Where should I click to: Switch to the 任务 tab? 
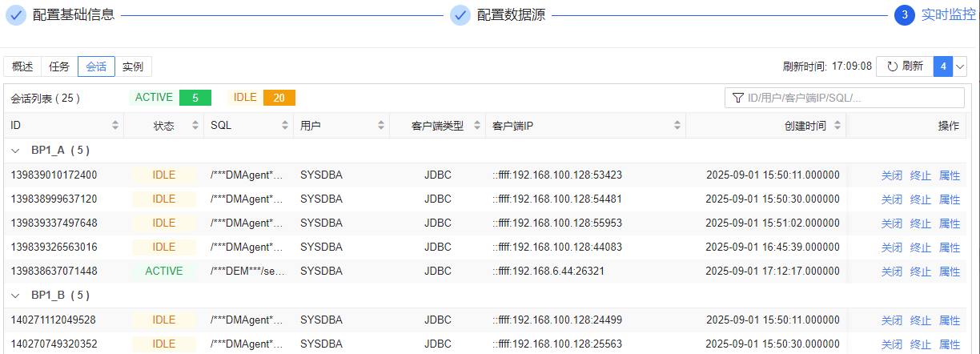[x=59, y=66]
